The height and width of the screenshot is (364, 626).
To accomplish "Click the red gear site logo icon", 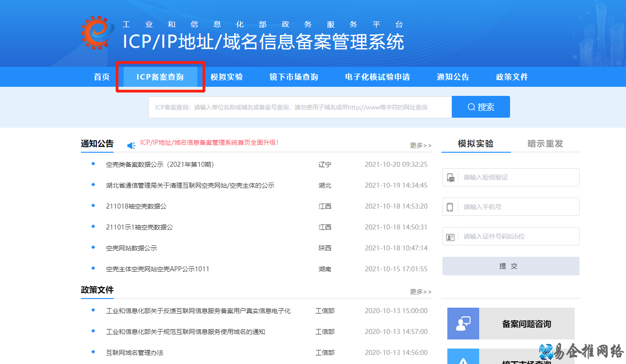I will pos(95,33).
